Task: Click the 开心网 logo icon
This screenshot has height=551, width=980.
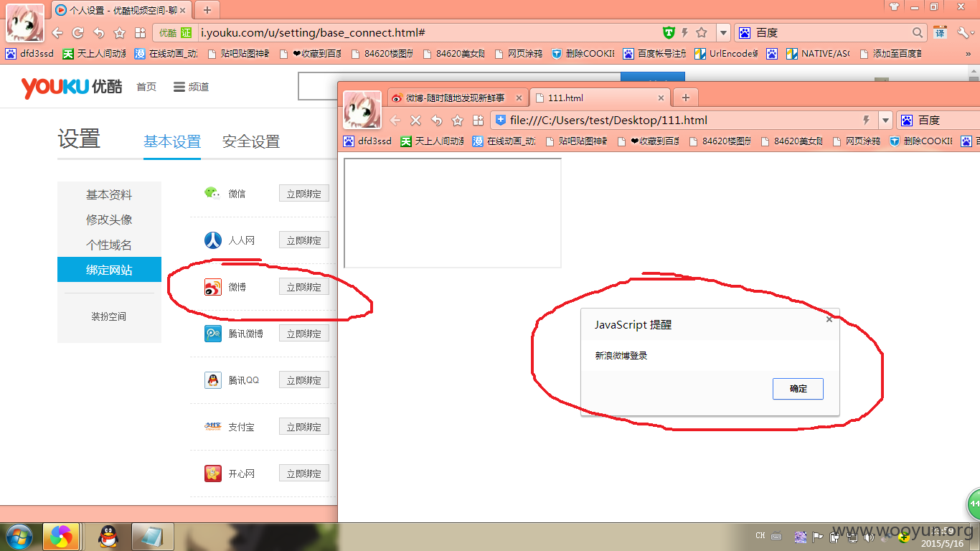Action: tap(213, 474)
